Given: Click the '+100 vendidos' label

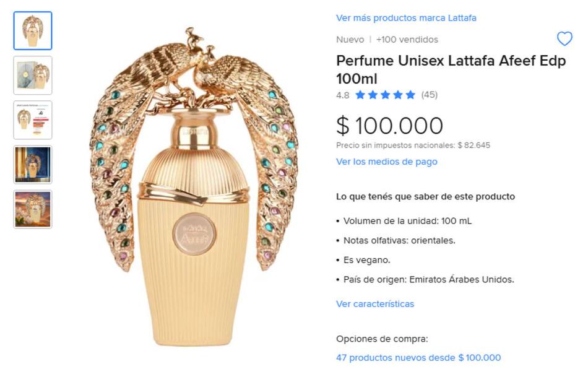Looking at the screenshot, I should (407, 40).
